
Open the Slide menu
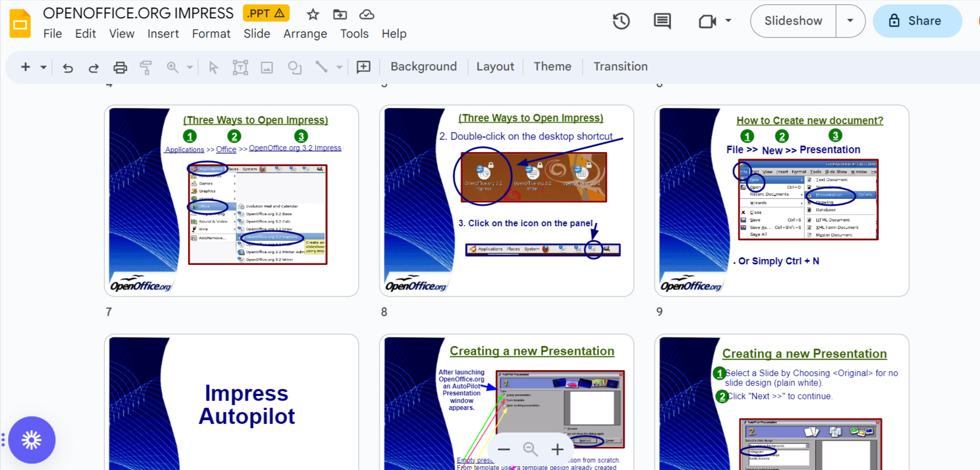click(x=257, y=34)
